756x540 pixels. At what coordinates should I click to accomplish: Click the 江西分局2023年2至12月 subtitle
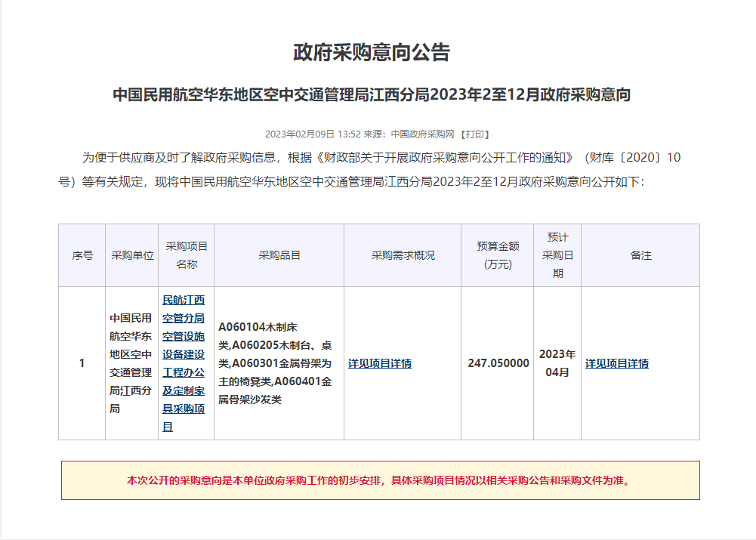(372, 94)
